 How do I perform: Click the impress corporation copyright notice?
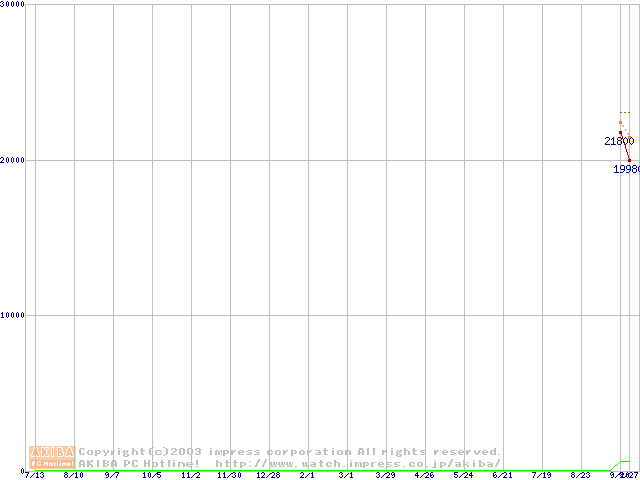tap(290, 452)
